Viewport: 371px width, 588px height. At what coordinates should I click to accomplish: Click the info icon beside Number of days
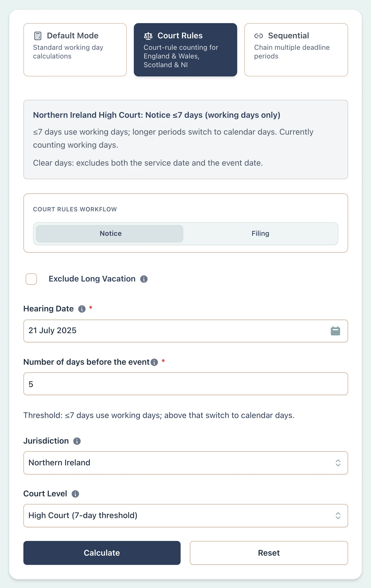[154, 362]
